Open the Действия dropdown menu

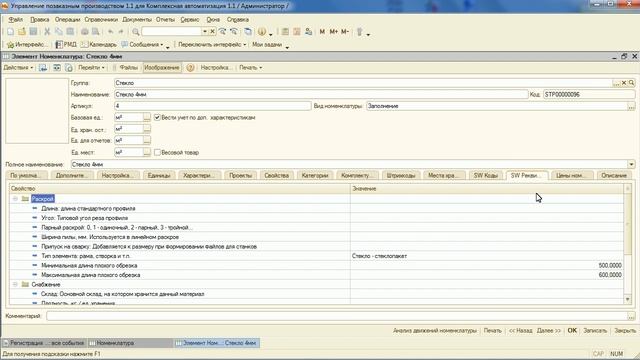pos(18,68)
